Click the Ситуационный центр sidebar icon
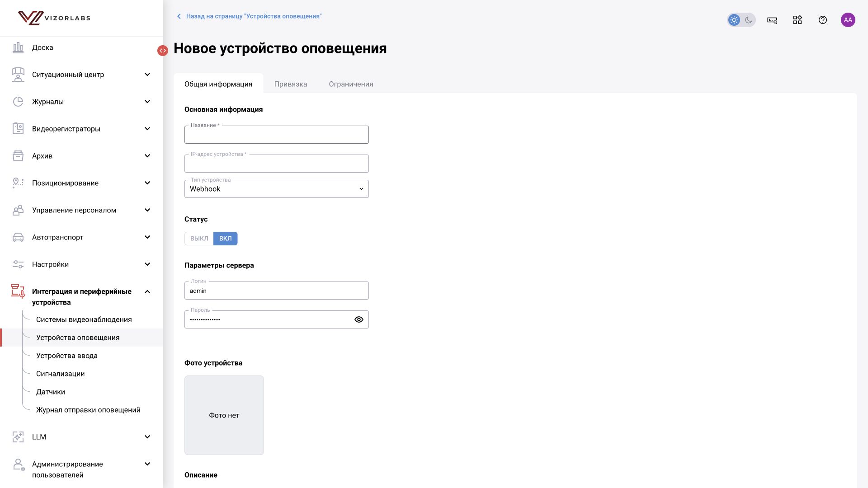The width and height of the screenshot is (868, 488). (x=18, y=75)
